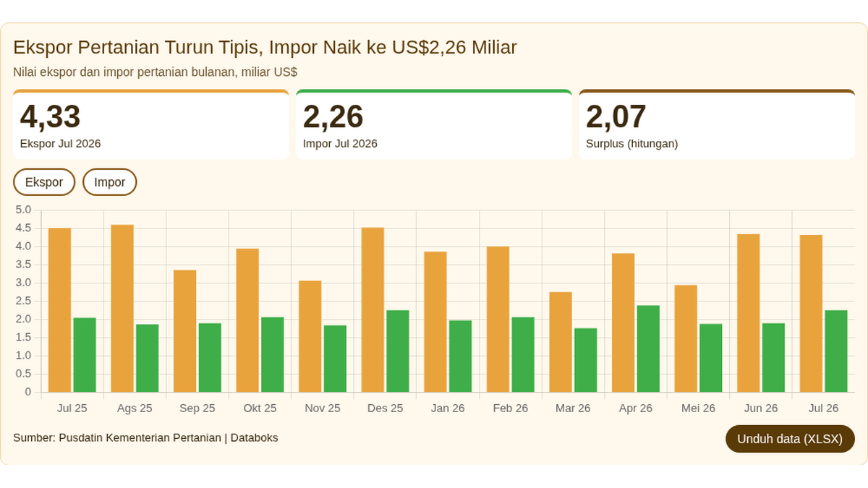The width and height of the screenshot is (868, 488).
Task: Click the source line 'Sumber: Pusdatin Kementerian Pertanian'
Action: [145, 437]
